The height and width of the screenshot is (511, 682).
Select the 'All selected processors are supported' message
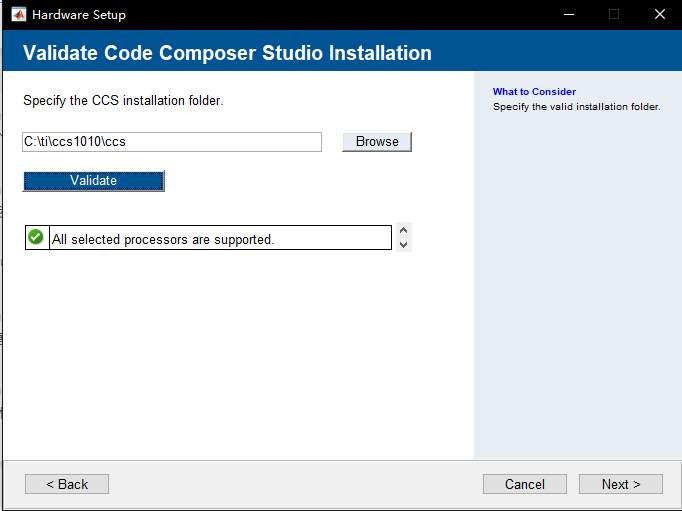pyautogui.click(x=163, y=239)
